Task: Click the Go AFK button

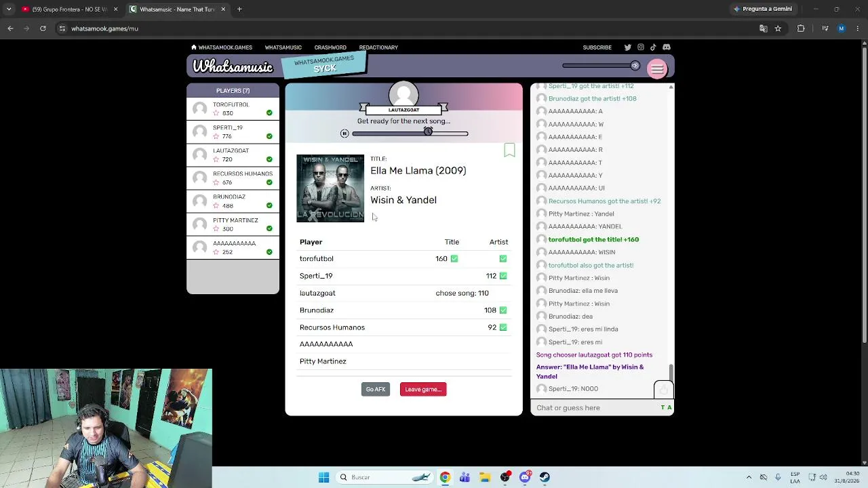Action: (x=376, y=389)
